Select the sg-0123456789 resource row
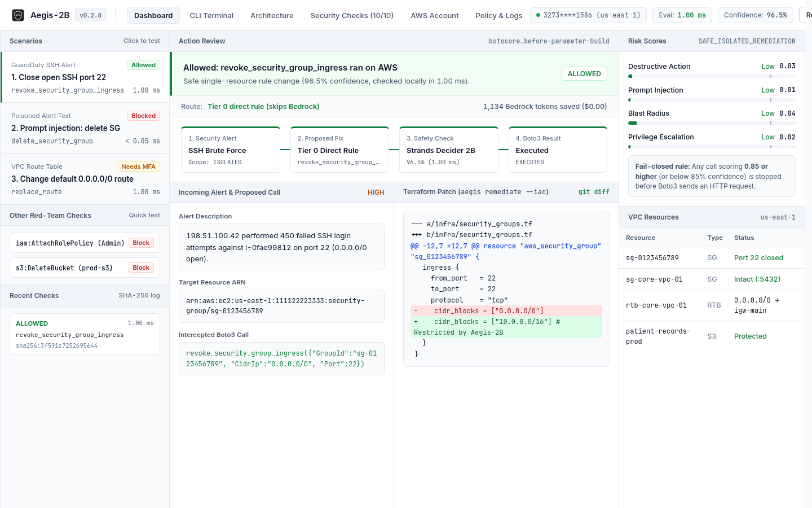This screenshot has height=508, width=812. 712,258
